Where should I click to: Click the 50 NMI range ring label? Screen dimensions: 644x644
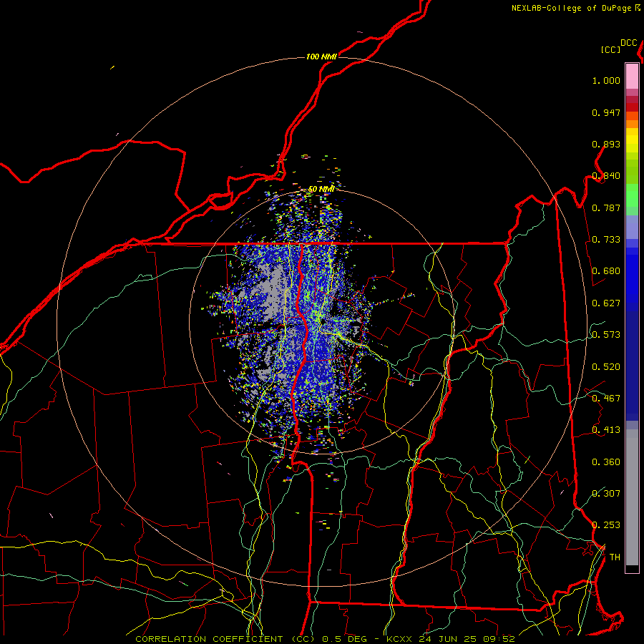point(321,190)
